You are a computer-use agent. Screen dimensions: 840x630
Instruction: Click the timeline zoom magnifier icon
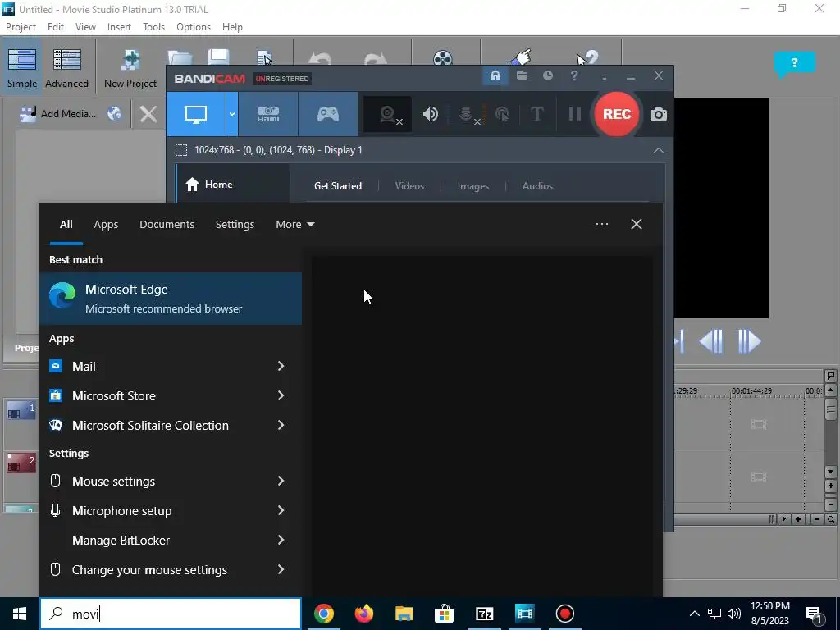point(830,519)
